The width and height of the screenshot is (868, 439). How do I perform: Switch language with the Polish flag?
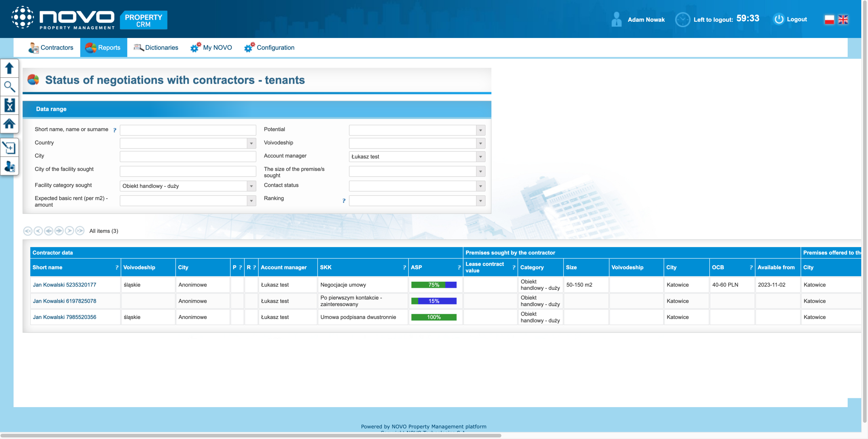pos(829,20)
